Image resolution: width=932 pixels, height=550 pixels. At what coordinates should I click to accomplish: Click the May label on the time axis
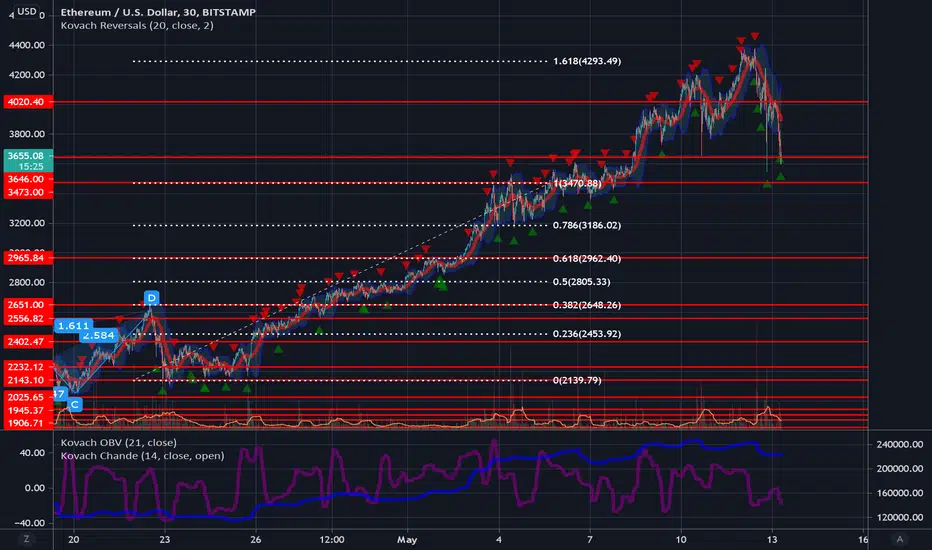(x=407, y=540)
